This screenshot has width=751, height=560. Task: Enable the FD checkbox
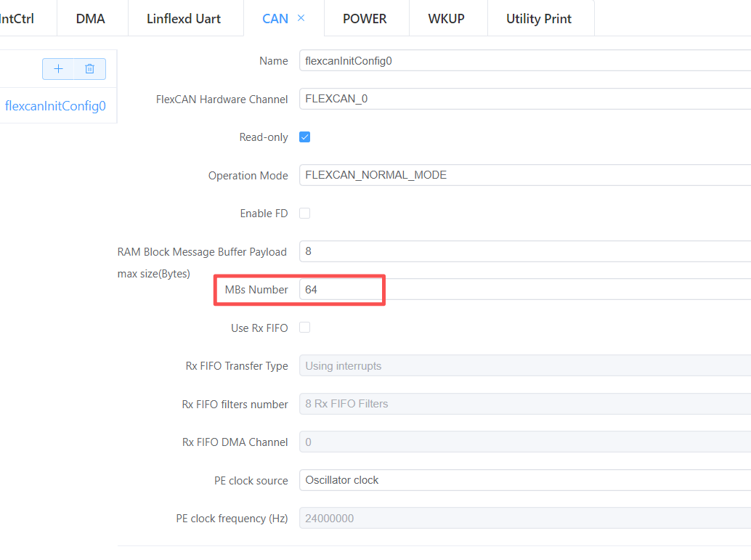[x=305, y=214]
